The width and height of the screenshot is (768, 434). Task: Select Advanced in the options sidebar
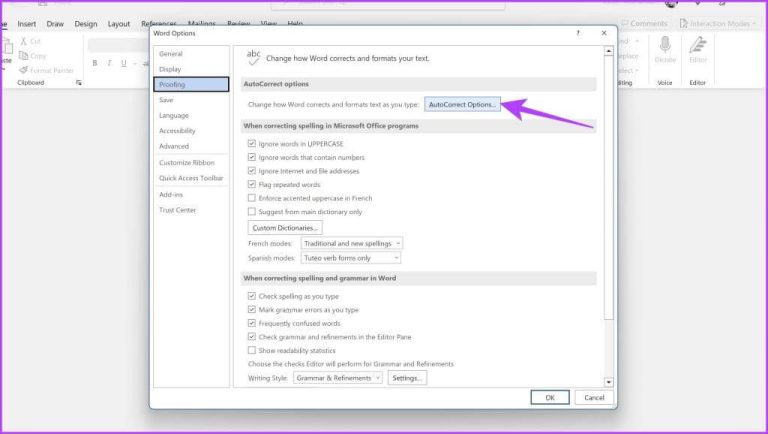point(174,146)
